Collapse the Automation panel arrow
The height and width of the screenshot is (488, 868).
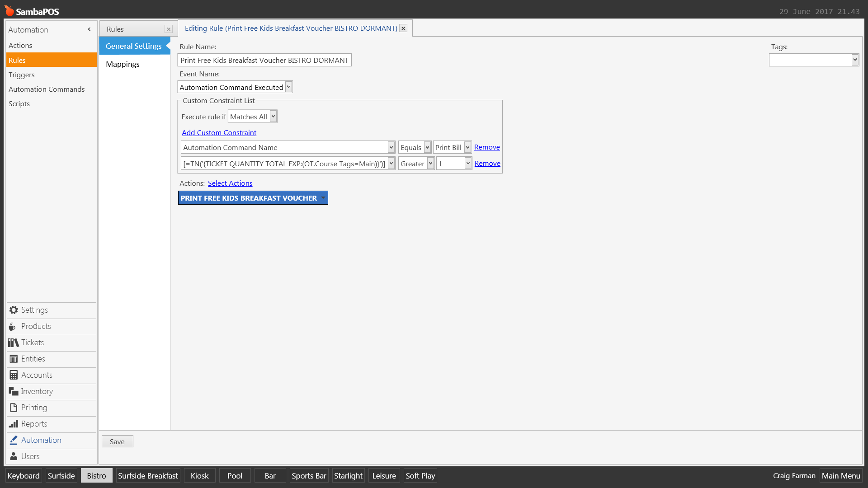pos(89,29)
